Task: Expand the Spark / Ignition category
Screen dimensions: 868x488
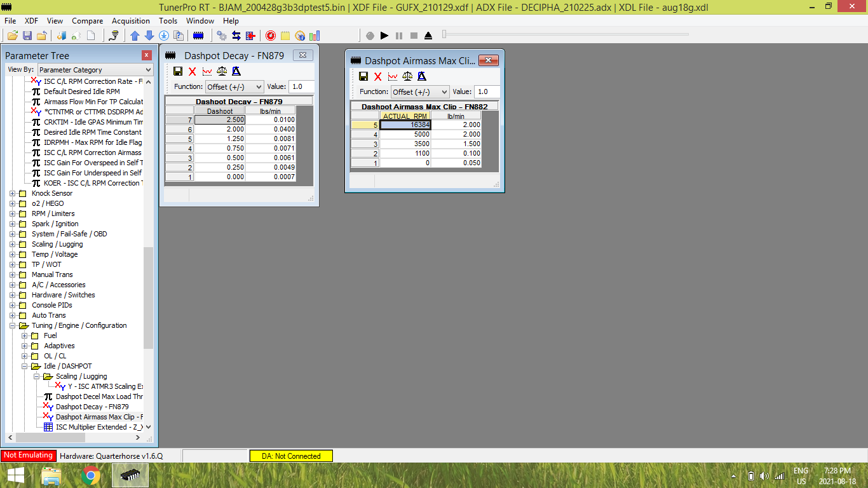Action: [x=13, y=224]
